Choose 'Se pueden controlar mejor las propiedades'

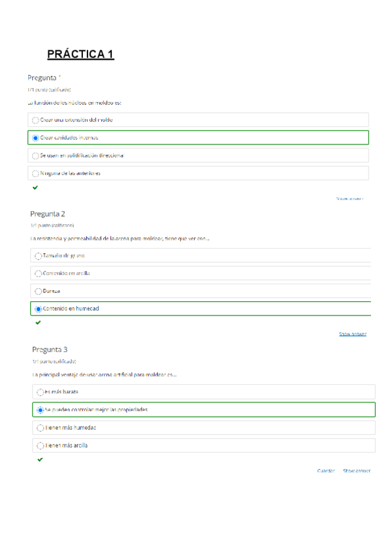[41, 410]
